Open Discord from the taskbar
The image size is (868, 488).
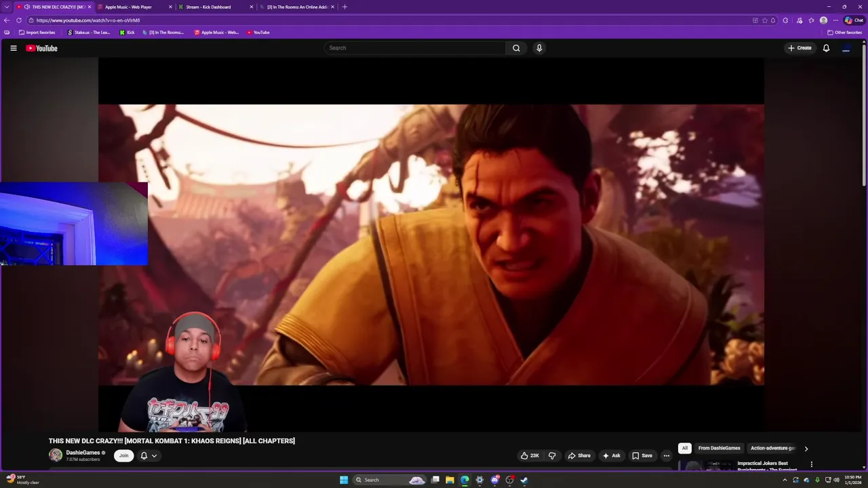[x=494, y=480]
